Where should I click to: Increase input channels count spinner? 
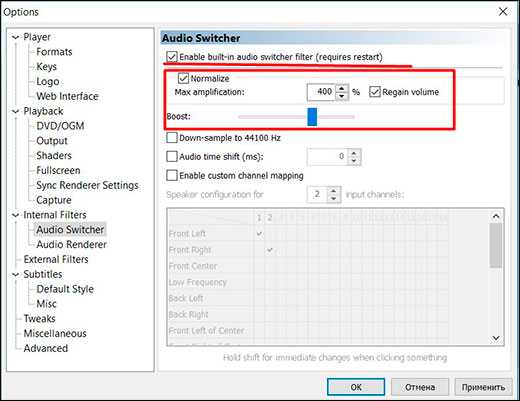coord(334,191)
